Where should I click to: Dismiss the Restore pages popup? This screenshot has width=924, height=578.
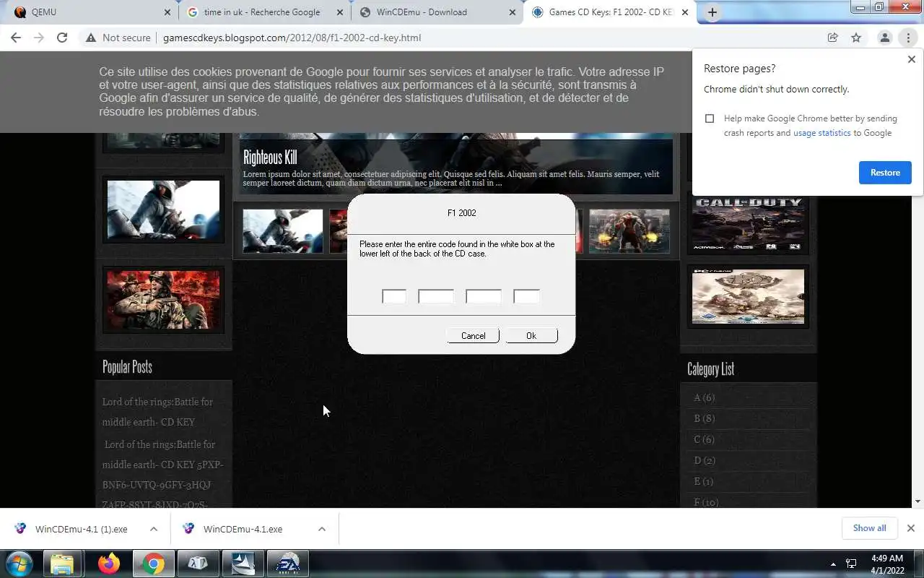click(x=911, y=59)
